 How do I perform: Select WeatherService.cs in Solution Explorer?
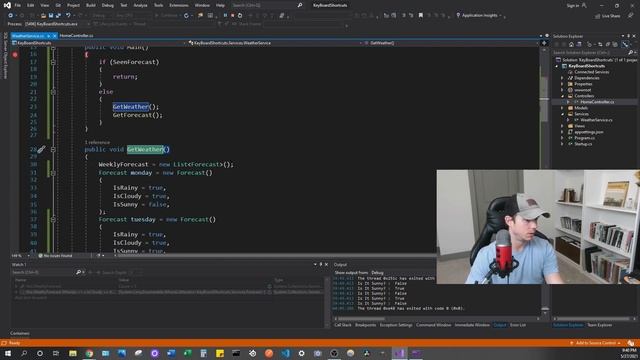pyautogui.click(x=596, y=120)
